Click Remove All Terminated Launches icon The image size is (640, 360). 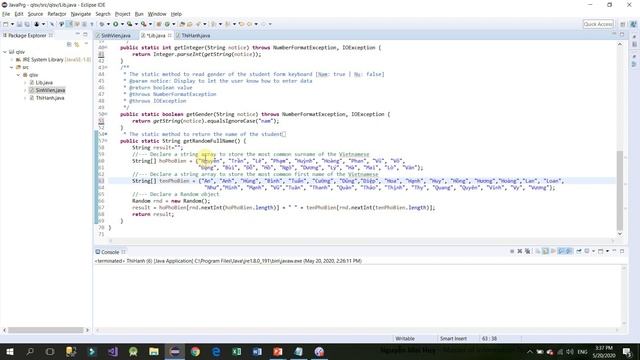pyautogui.click(x=527, y=251)
